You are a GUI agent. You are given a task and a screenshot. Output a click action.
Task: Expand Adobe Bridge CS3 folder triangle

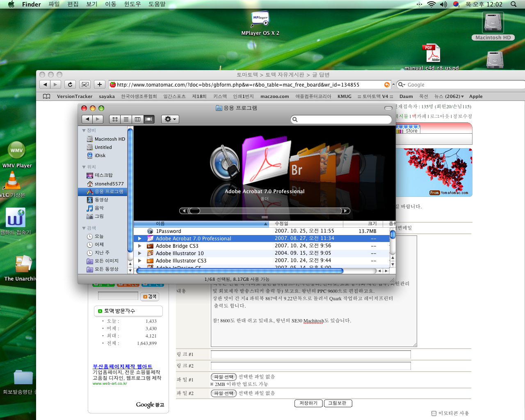coord(140,246)
